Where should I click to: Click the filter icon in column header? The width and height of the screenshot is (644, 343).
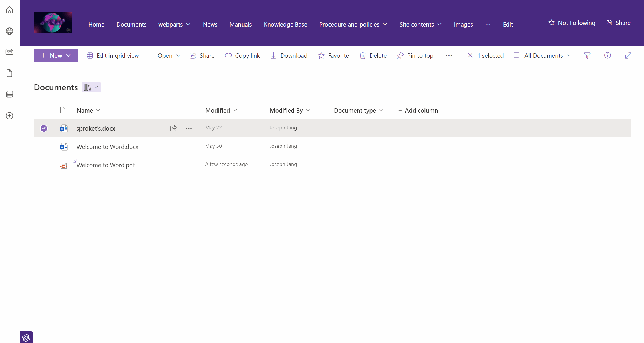[x=587, y=55]
